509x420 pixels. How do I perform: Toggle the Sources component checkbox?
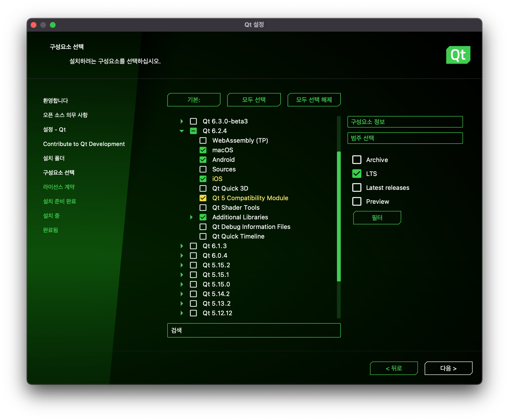point(203,169)
